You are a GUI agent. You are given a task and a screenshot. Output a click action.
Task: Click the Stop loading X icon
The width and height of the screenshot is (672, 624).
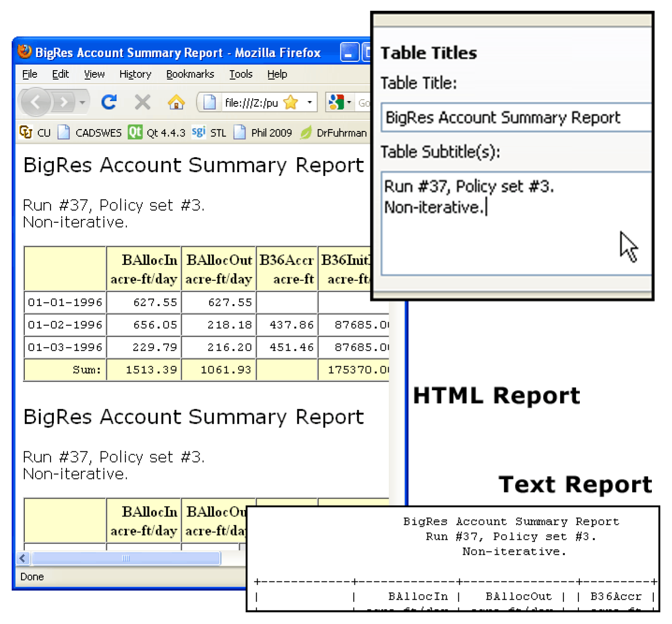tap(143, 102)
